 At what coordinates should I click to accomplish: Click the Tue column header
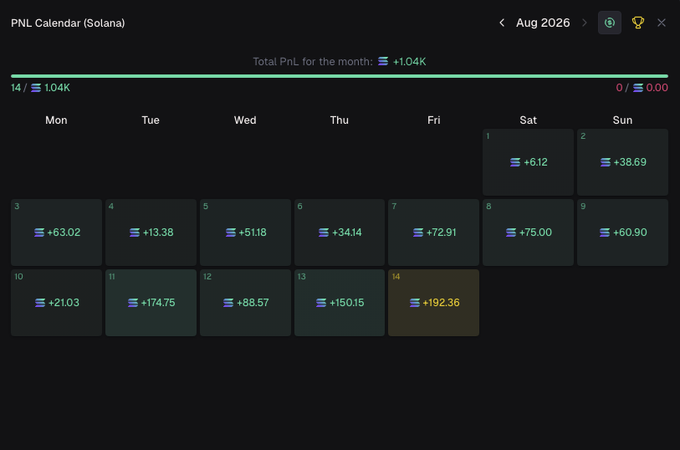click(150, 120)
